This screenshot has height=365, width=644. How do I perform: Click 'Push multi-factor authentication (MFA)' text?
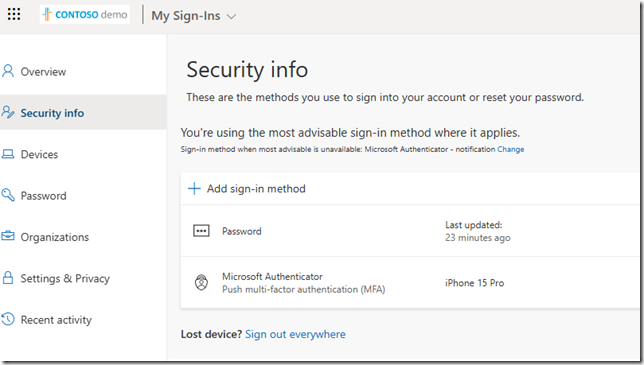coord(304,289)
